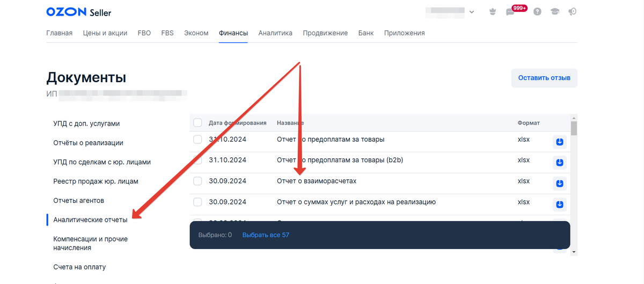The width and height of the screenshot is (644, 284).
Task: Check the суммах услуг и расходах row
Action: pos(197,202)
